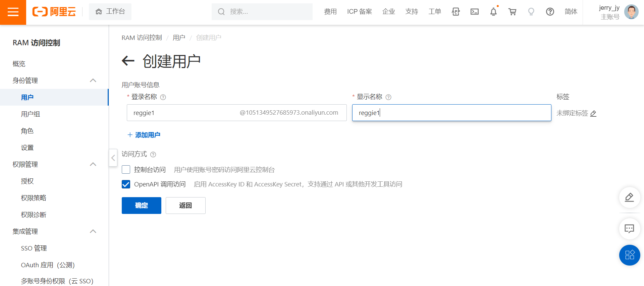Show help tooltip for 访问方式
The width and height of the screenshot is (644, 286).
coord(153,155)
